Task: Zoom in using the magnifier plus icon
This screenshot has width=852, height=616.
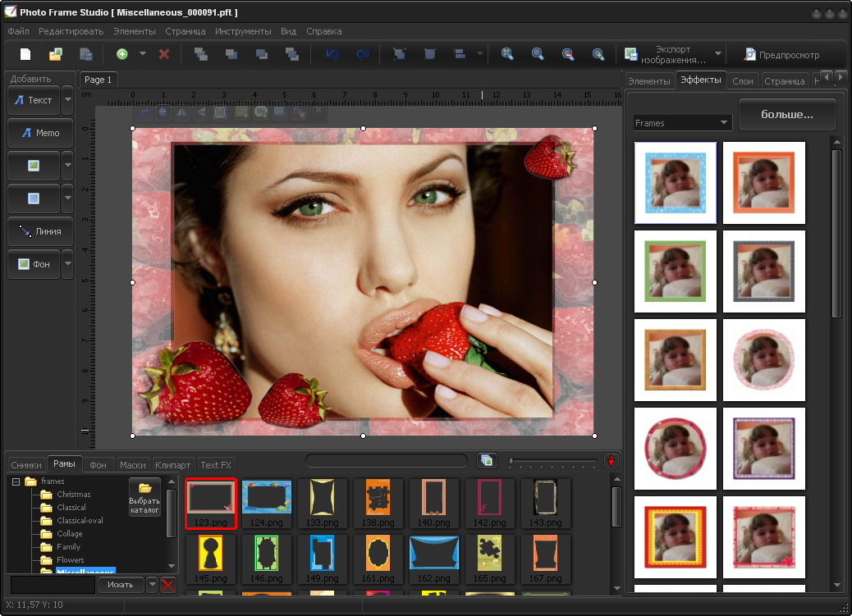Action: coord(598,54)
